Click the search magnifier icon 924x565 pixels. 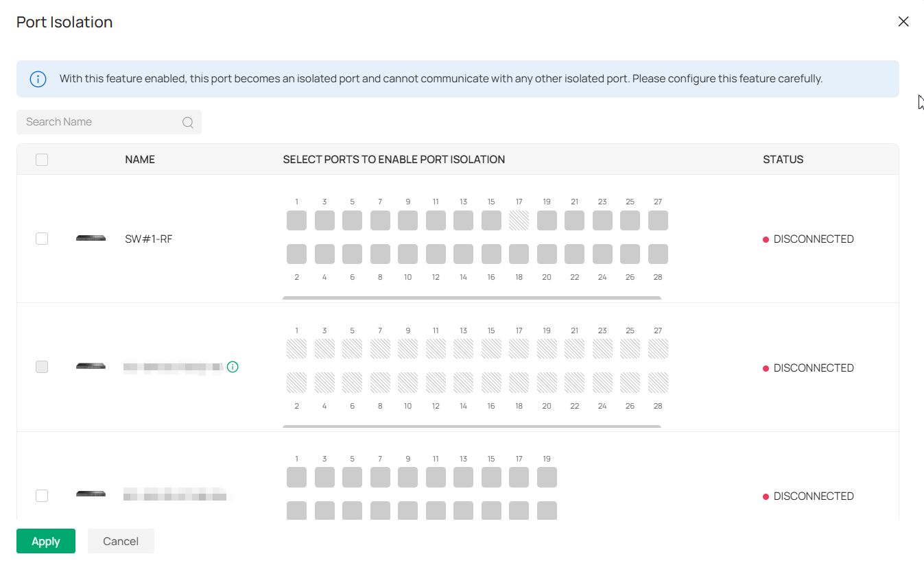tap(187, 123)
